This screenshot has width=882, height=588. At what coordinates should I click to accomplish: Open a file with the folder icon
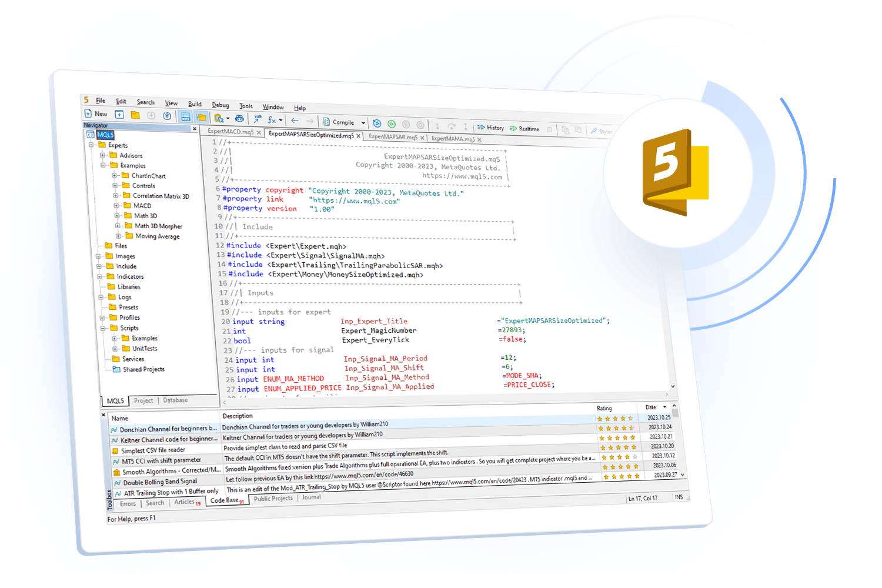[x=135, y=115]
